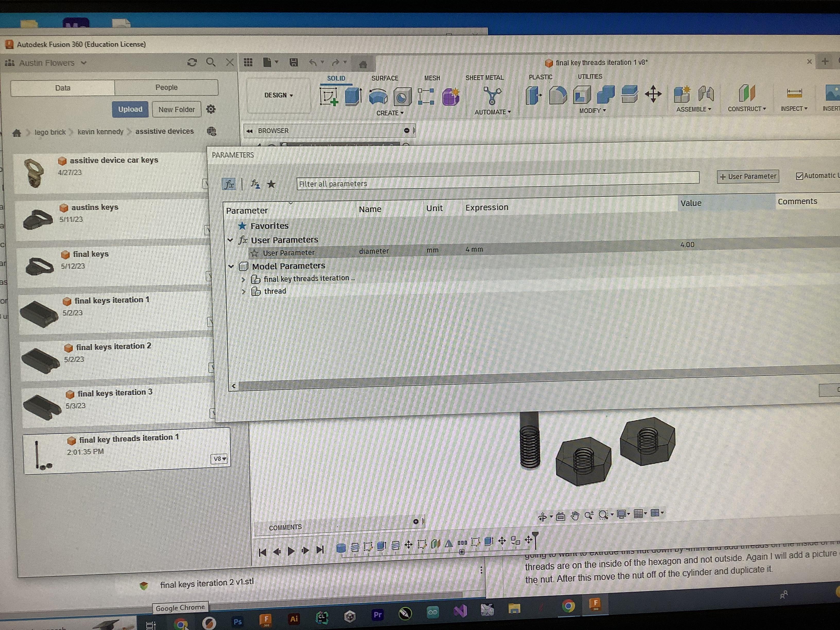Open the SHEET METAL tab
840x630 pixels.
[484, 78]
